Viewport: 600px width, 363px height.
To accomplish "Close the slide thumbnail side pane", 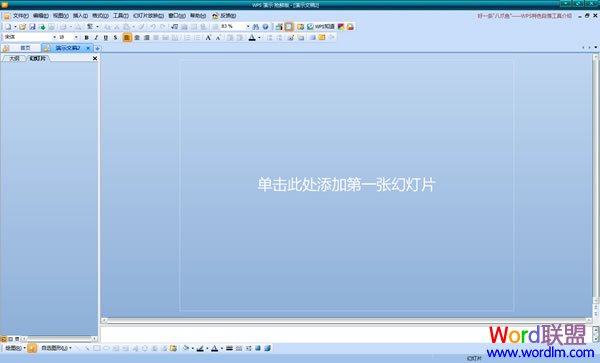I will pyautogui.click(x=95, y=58).
